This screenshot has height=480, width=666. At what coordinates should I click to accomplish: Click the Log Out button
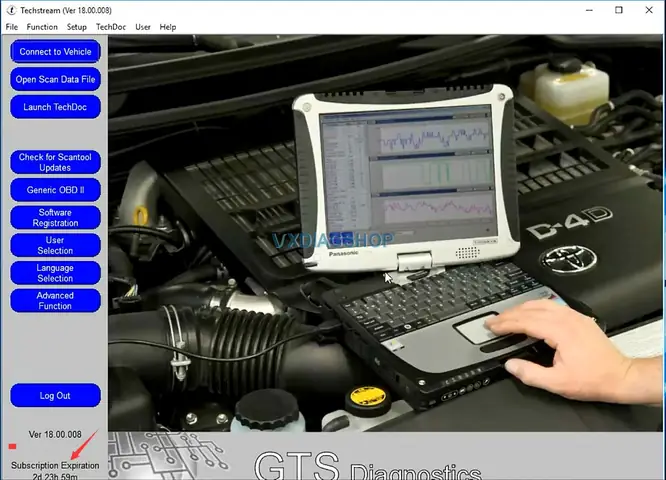point(55,395)
